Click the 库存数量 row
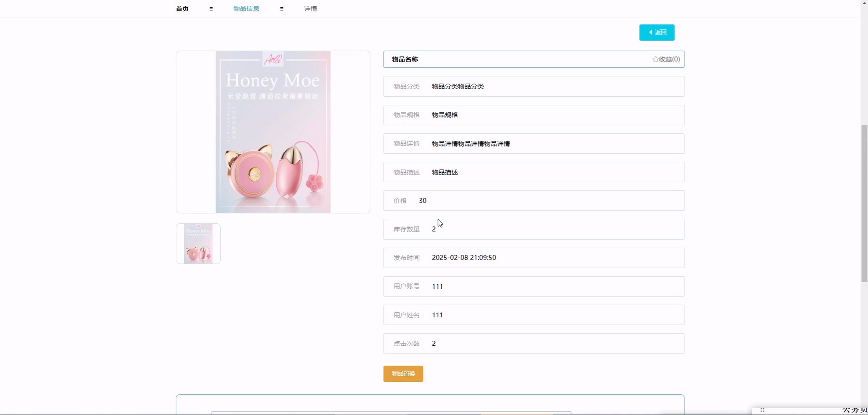 pos(534,229)
